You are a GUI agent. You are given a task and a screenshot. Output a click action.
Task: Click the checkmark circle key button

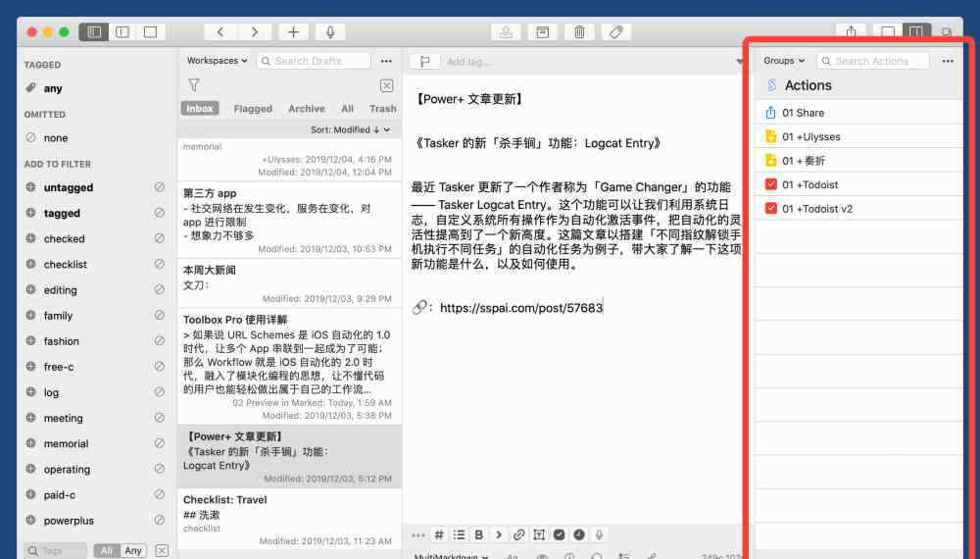click(559, 534)
